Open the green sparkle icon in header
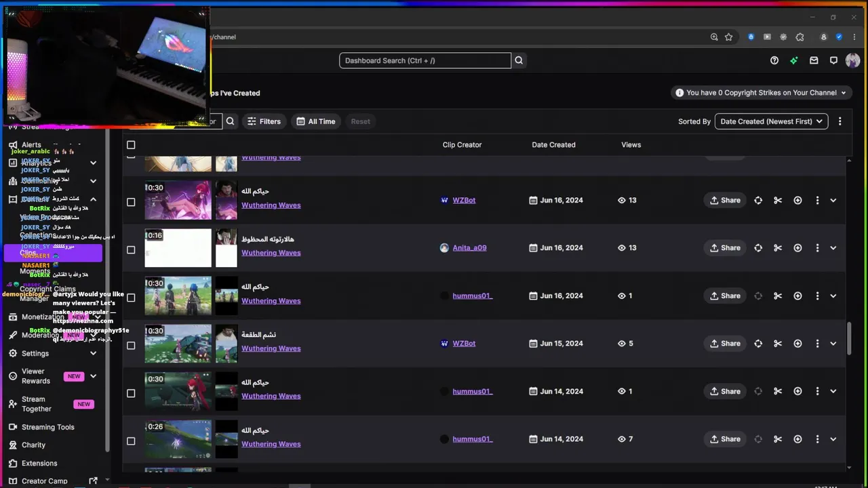Screen dimensions: 868x488 click(794, 60)
